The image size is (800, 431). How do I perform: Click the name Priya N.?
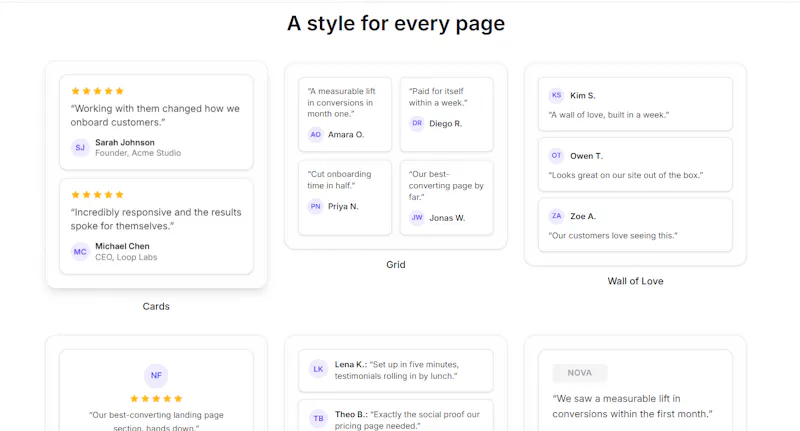(x=343, y=207)
